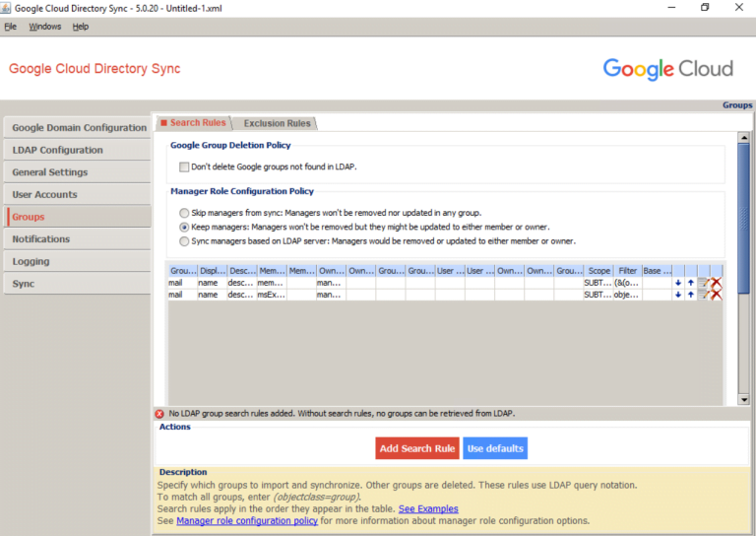Switch to the Exclusion Rules tab
756x536 pixels.
pos(277,123)
